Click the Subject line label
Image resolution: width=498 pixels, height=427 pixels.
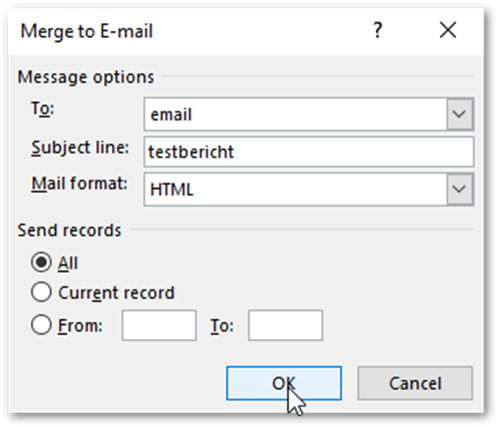80,148
